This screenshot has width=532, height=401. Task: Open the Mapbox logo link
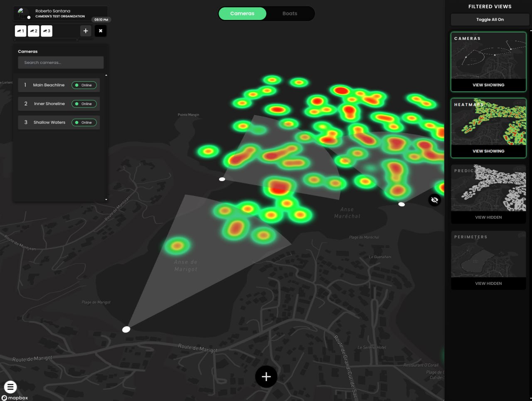(15, 398)
